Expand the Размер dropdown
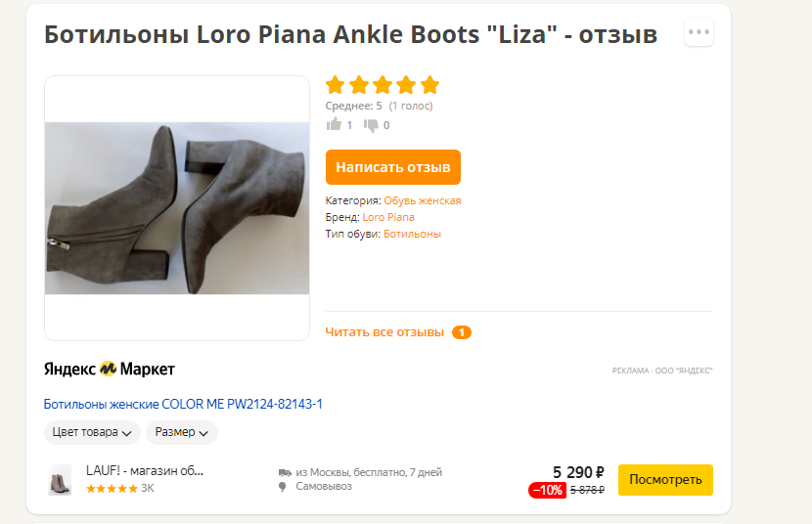This screenshot has height=524, width=812. point(182,432)
